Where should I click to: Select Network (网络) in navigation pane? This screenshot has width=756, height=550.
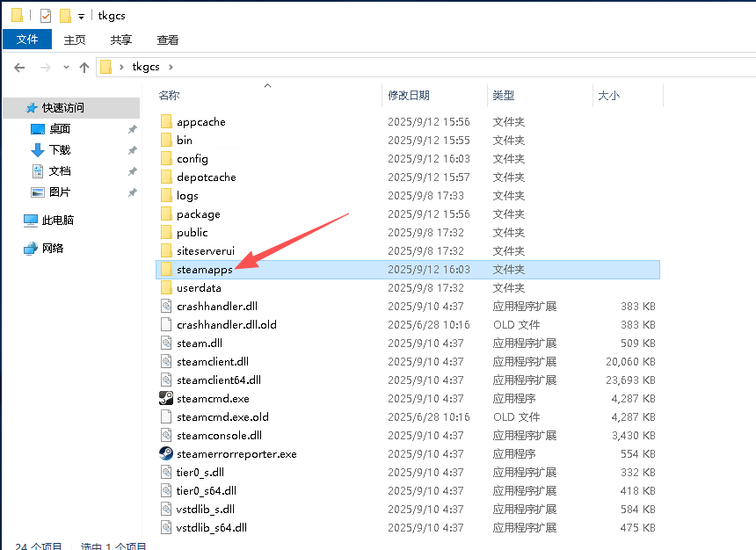53,249
